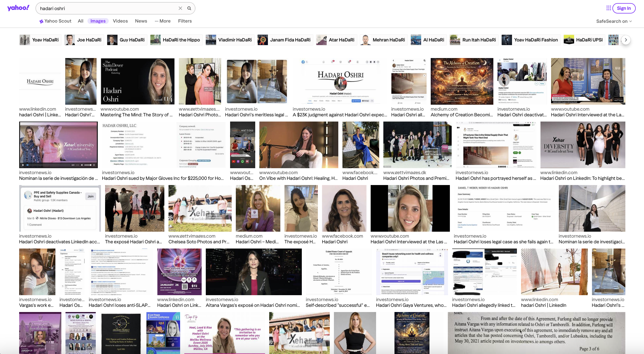Open the Sam Dever Podcast thumbnail
The image size is (644, 354).
[x=137, y=81]
